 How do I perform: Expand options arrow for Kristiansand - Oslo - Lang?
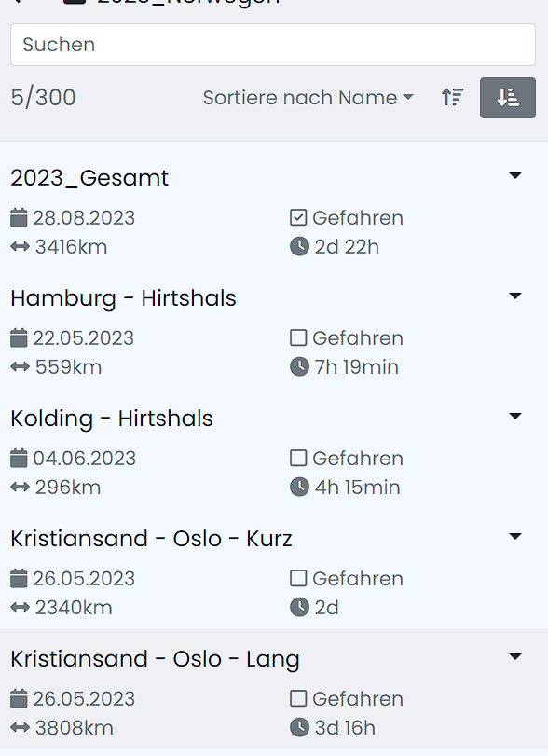[515, 656]
